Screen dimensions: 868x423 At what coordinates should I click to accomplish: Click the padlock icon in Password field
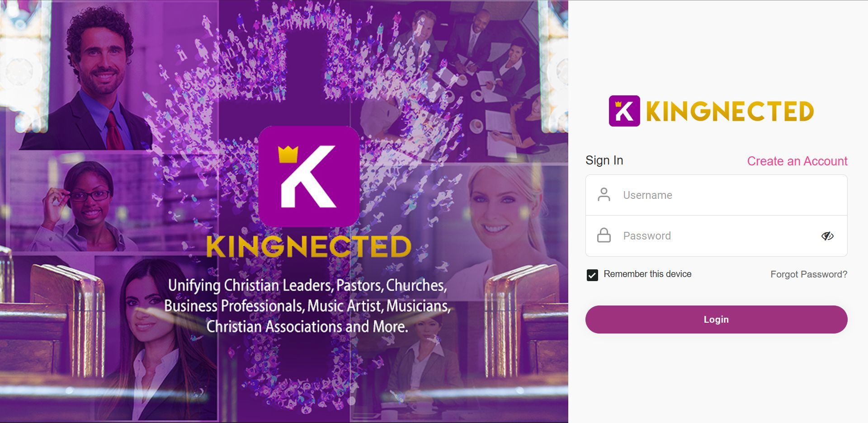604,235
